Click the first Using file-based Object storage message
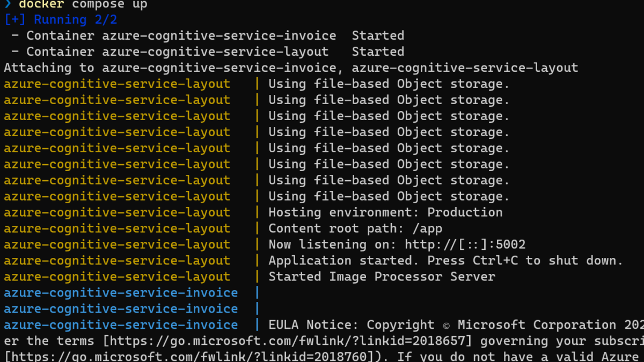 tap(389, 84)
